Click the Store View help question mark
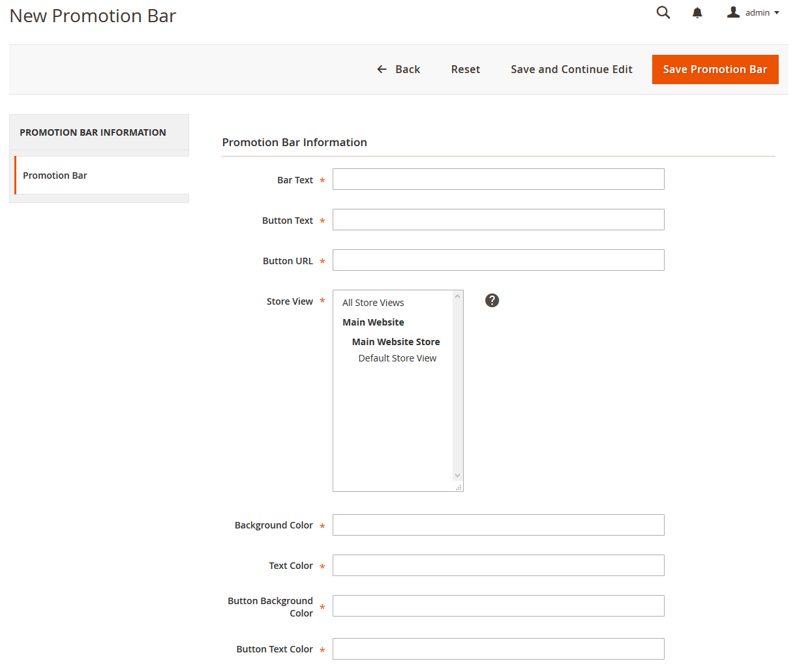 492,300
